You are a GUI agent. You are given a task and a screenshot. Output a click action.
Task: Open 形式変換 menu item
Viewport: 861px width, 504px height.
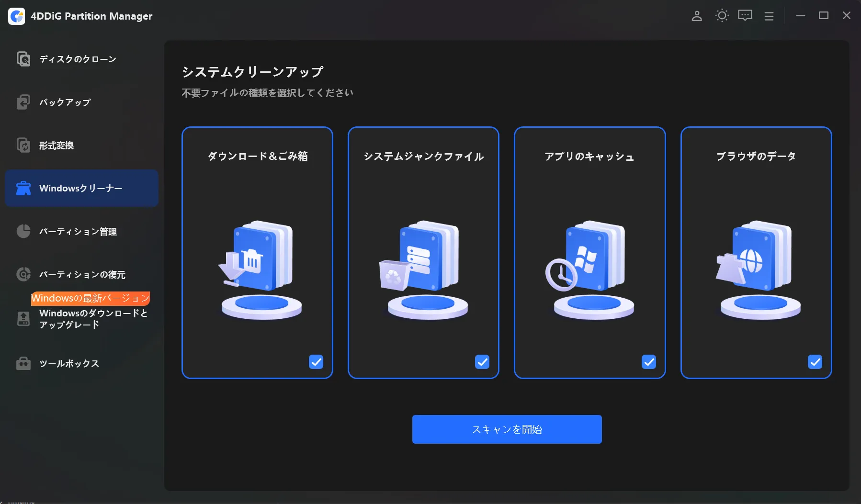tap(81, 145)
